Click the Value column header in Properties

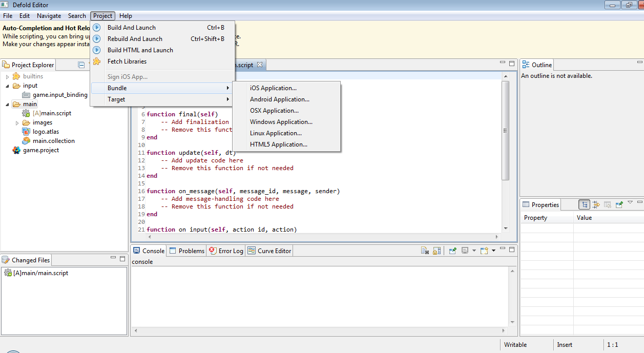pyautogui.click(x=608, y=218)
